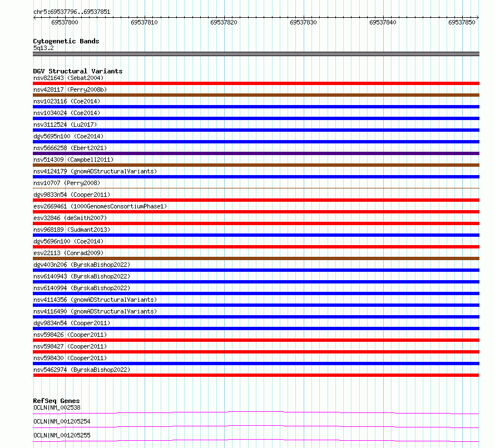
Task: Select the purple bar under nsv5666258
Action: tap(256, 153)
